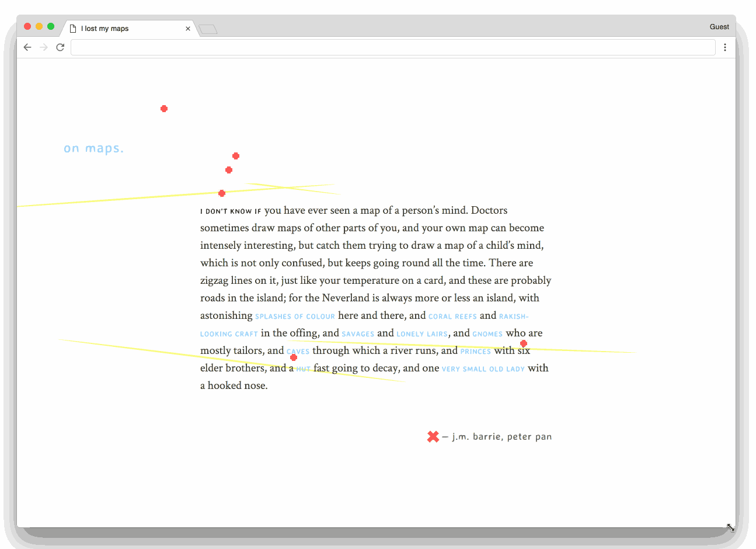Click the browser forward arrow

44,47
